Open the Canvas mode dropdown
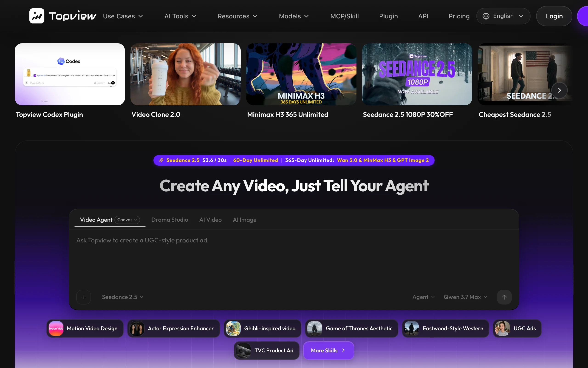 pyautogui.click(x=127, y=220)
